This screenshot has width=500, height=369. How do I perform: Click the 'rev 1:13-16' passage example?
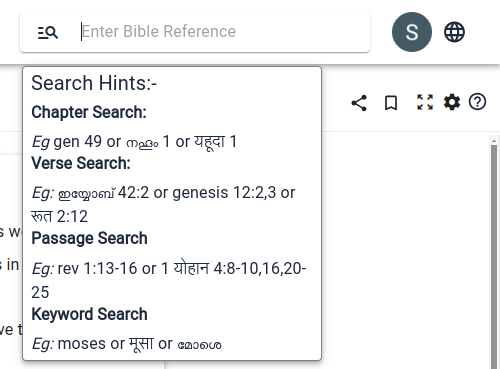[97, 268]
